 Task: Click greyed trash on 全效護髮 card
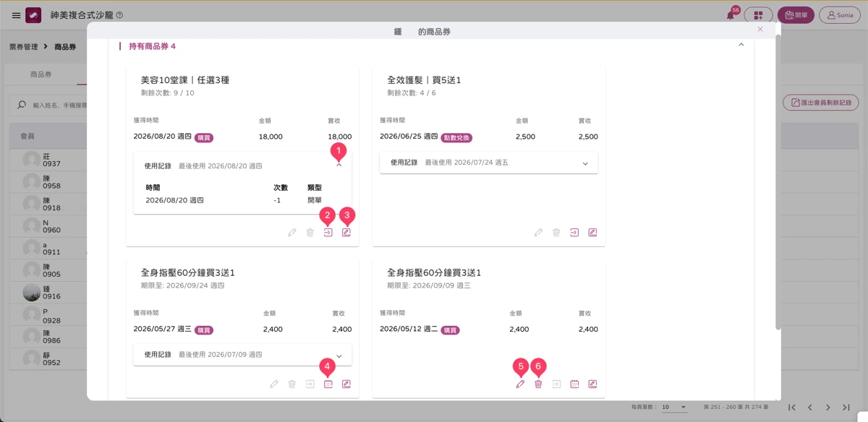pos(556,233)
